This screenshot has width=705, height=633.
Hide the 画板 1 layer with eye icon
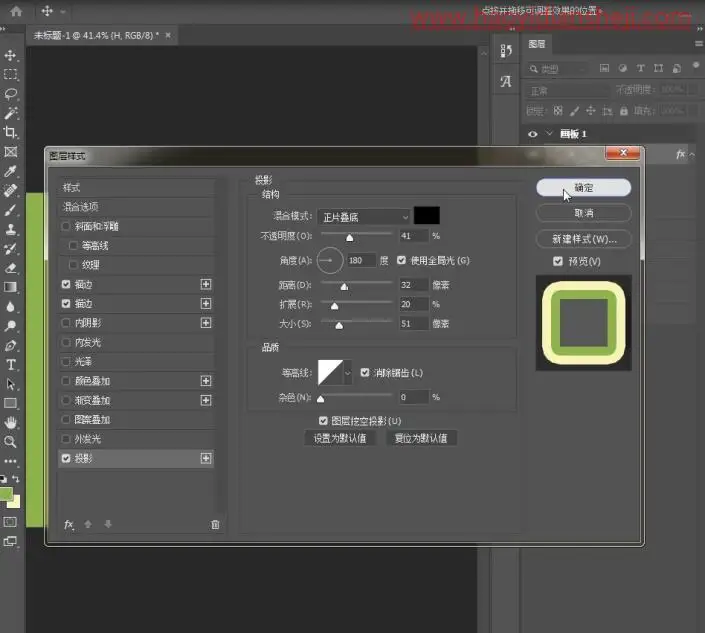coord(533,134)
